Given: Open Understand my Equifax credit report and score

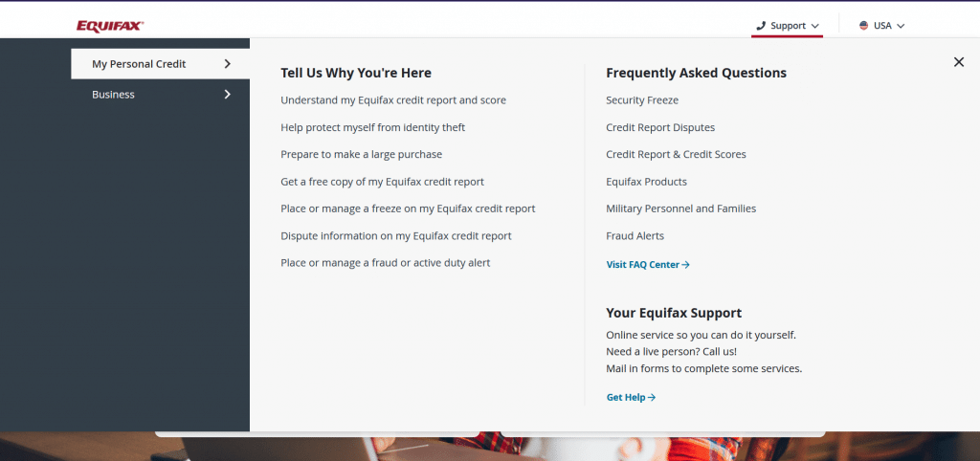Looking at the screenshot, I should pos(393,99).
